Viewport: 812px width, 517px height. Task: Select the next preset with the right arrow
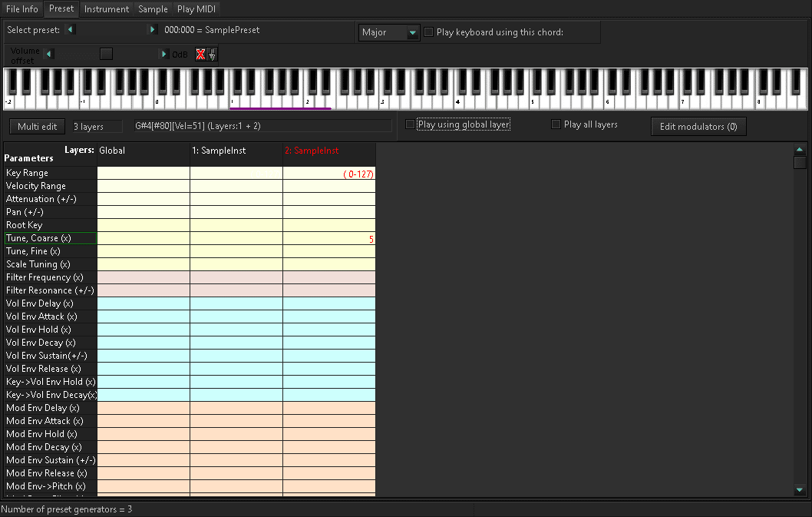[152, 31]
